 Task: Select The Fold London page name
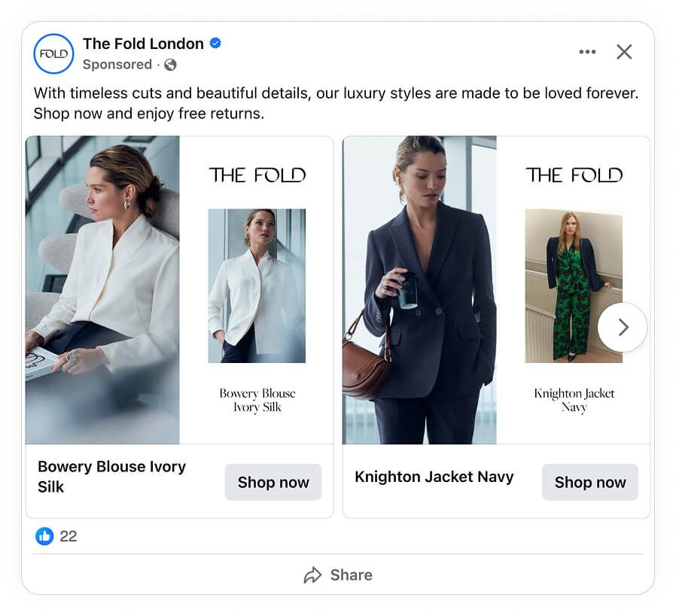point(143,43)
